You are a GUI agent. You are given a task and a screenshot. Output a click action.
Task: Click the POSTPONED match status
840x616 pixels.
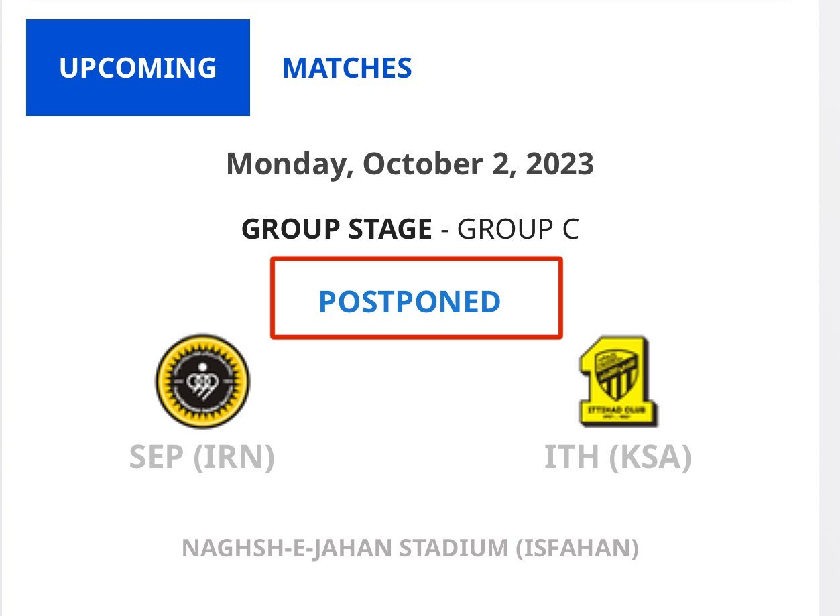click(410, 302)
